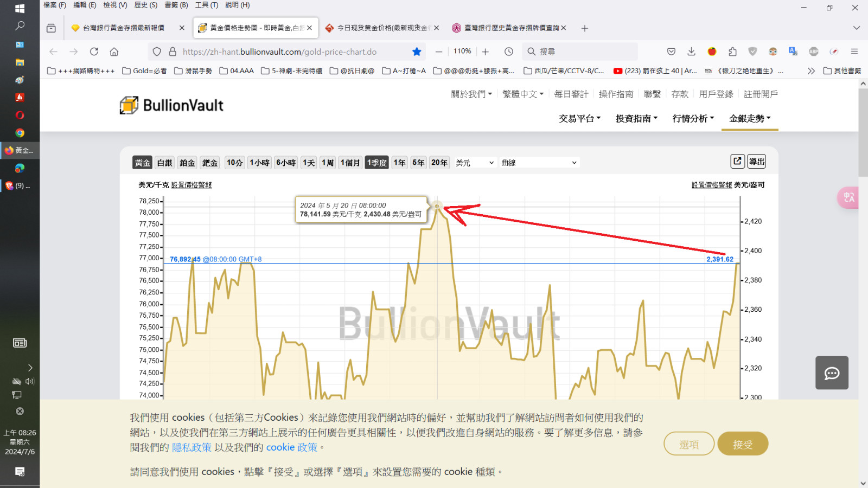Open the Windows Start menu
The image size is (868, 488).
click(20, 8)
